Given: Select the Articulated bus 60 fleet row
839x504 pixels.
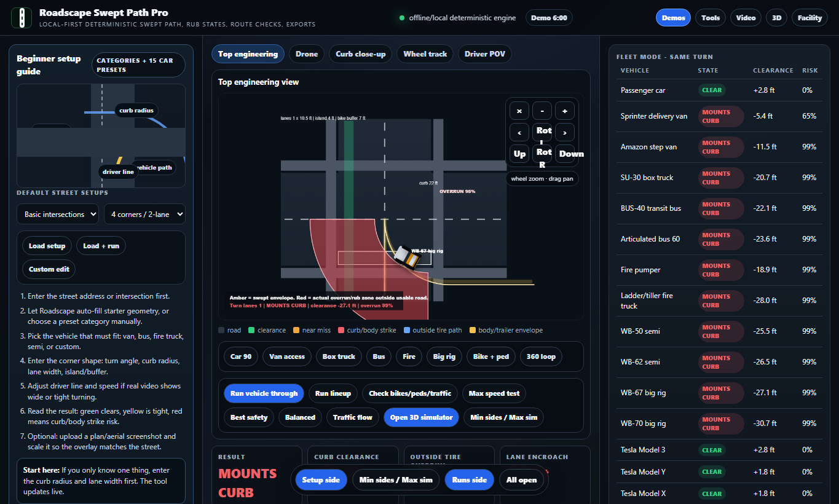Looking at the screenshot, I should click(719, 239).
